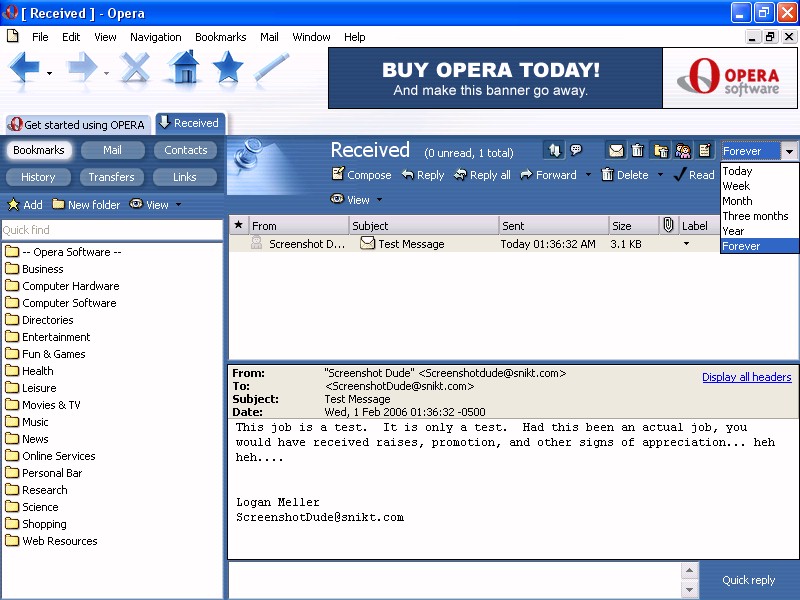Switch to 'Get started using OPERA' tab

coord(77,125)
